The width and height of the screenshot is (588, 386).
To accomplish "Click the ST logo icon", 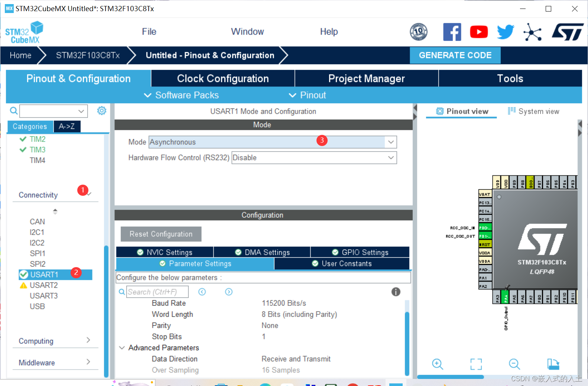I will pyautogui.click(x=568, y=32).
